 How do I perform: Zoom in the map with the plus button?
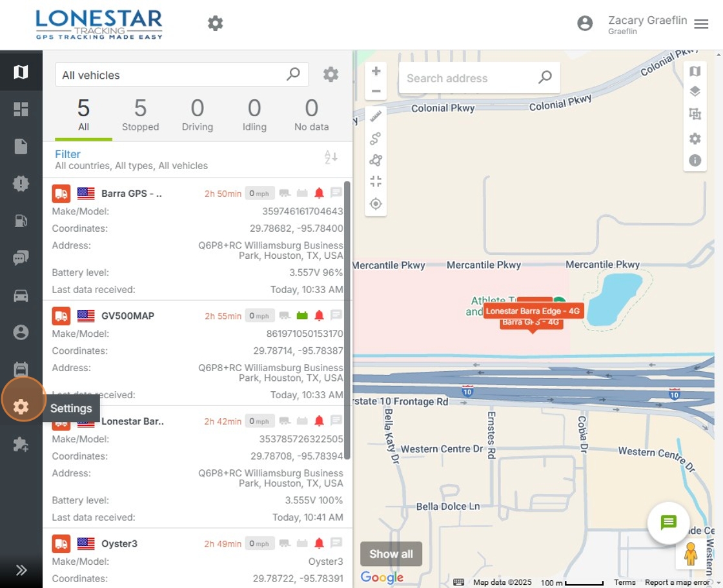coord(376,70)
